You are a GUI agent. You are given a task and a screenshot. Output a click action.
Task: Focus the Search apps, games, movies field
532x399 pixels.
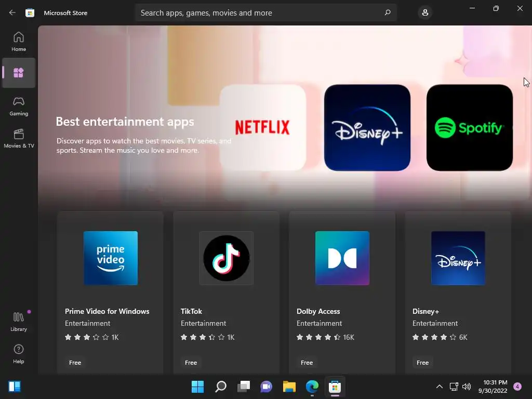tap(265, 12)
